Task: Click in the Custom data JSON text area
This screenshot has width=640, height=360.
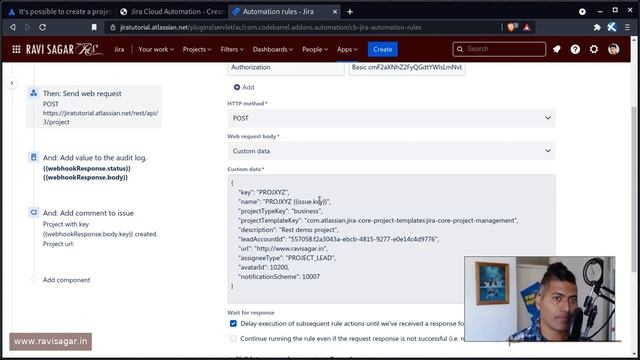Action: 391,239
